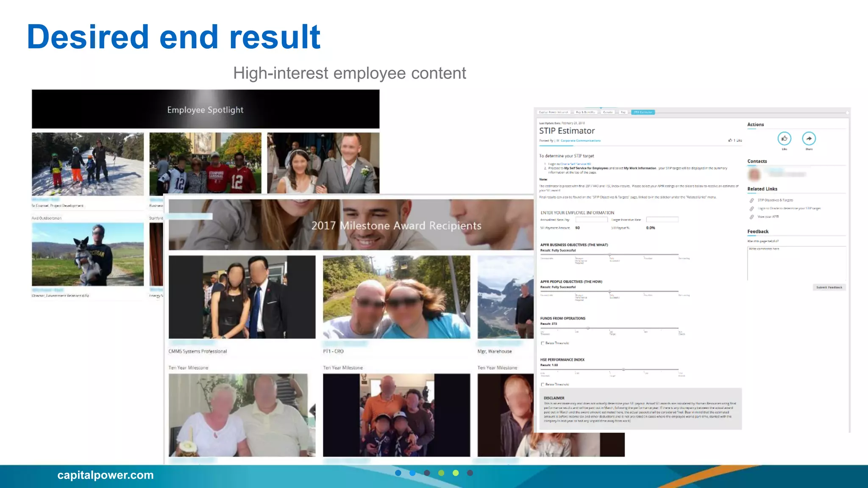
Task: Click 'Ten Year Milestone' under CMMS Systems Professional
Action: [188, 368]
